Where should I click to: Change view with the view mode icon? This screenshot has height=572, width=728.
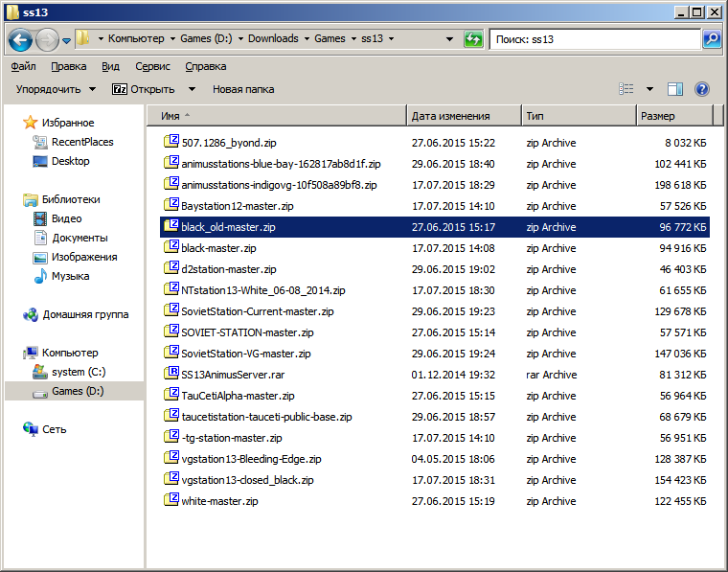click(626, 89)
